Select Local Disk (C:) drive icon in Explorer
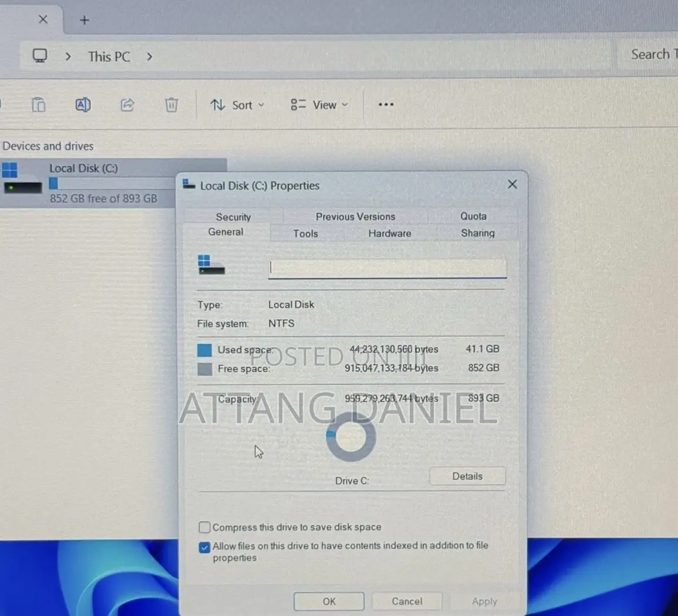Screen dimensions: 678x616 coord(22,178)
